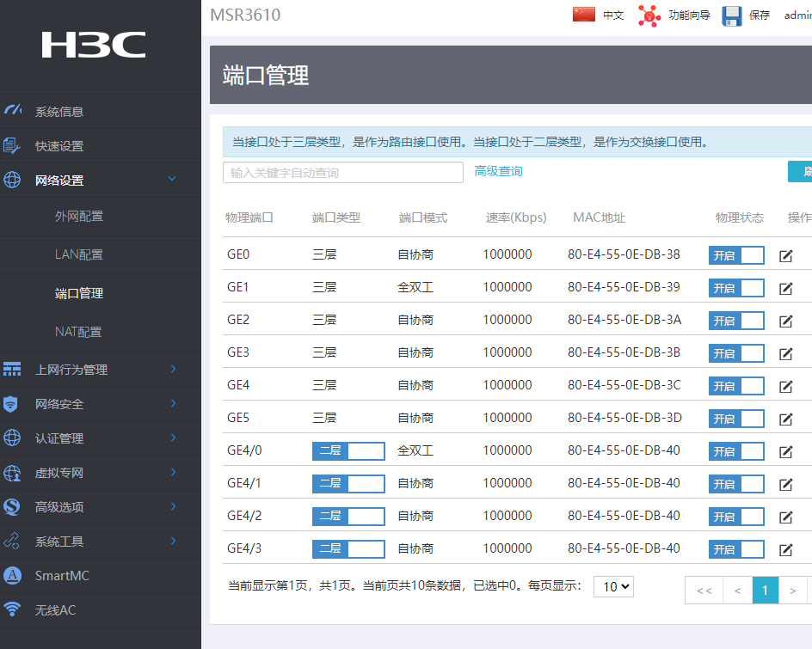Switch GE4/1 port type from 二层
The width and height of the screenshot is (812, 649).
pyautogui.click(x=348, y=483)
